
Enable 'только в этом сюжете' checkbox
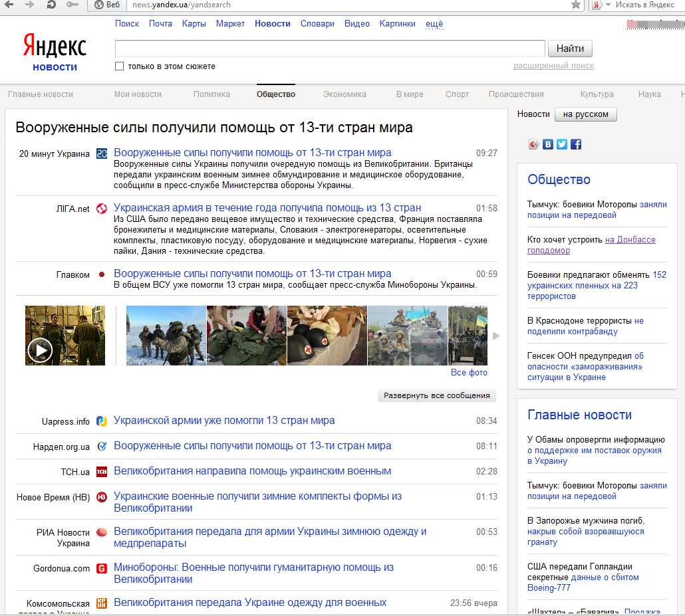120,66
